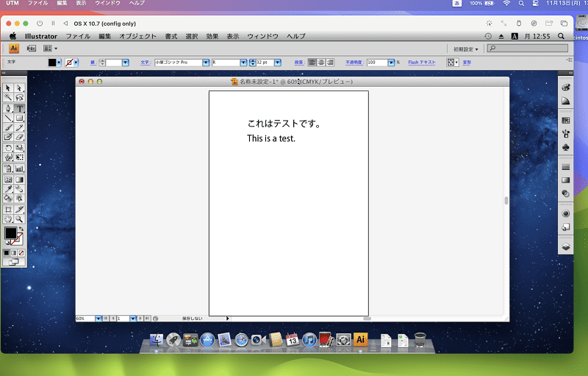
Task: Set paragraph alignment to center
Action: [x=321, y=63]
